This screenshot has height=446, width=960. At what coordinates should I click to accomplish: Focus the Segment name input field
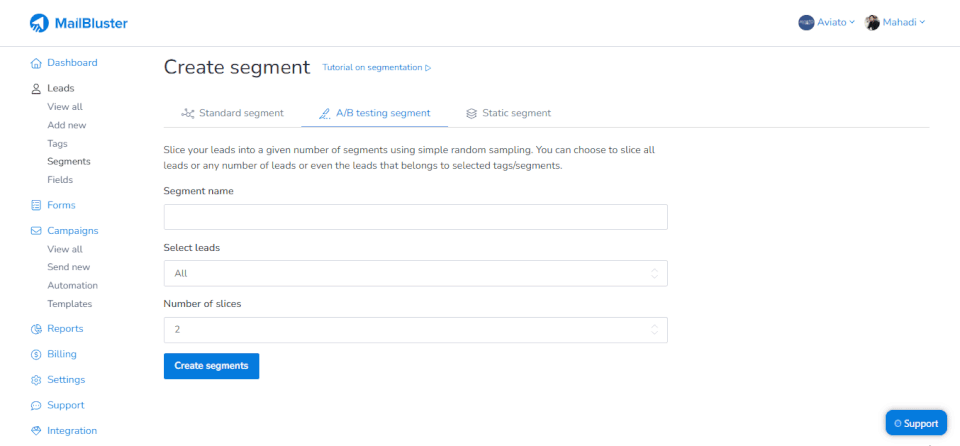pos(415,217)
